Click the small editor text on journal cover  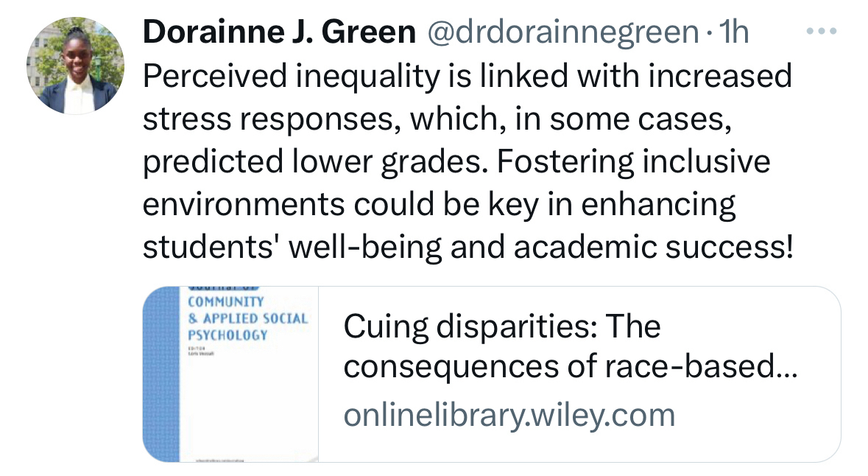click(202, 352)
